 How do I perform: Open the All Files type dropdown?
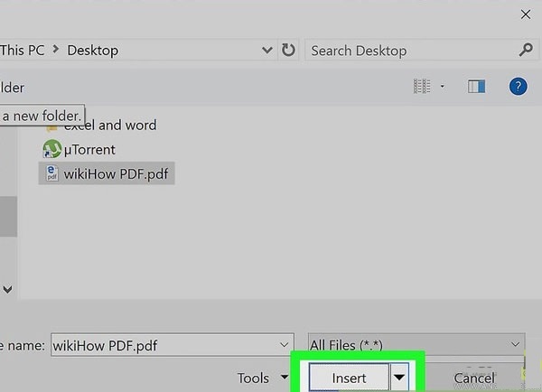[x=516, y=344]
